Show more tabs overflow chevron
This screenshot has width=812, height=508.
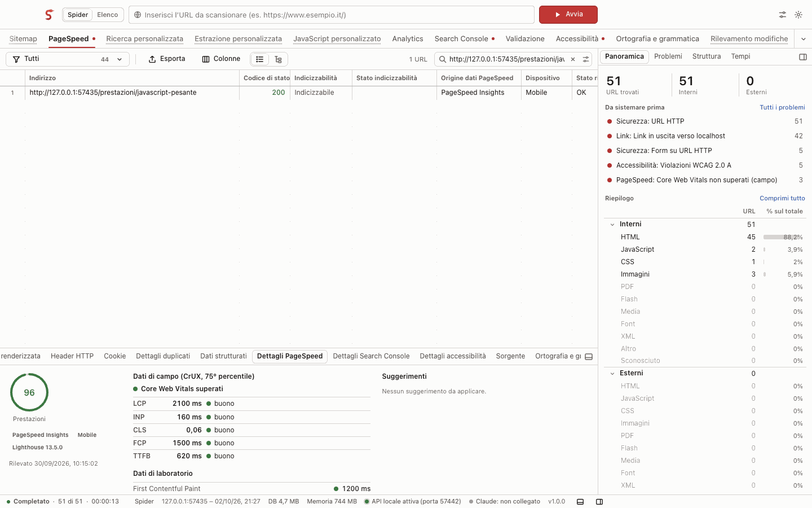click(x=804, y=39)
